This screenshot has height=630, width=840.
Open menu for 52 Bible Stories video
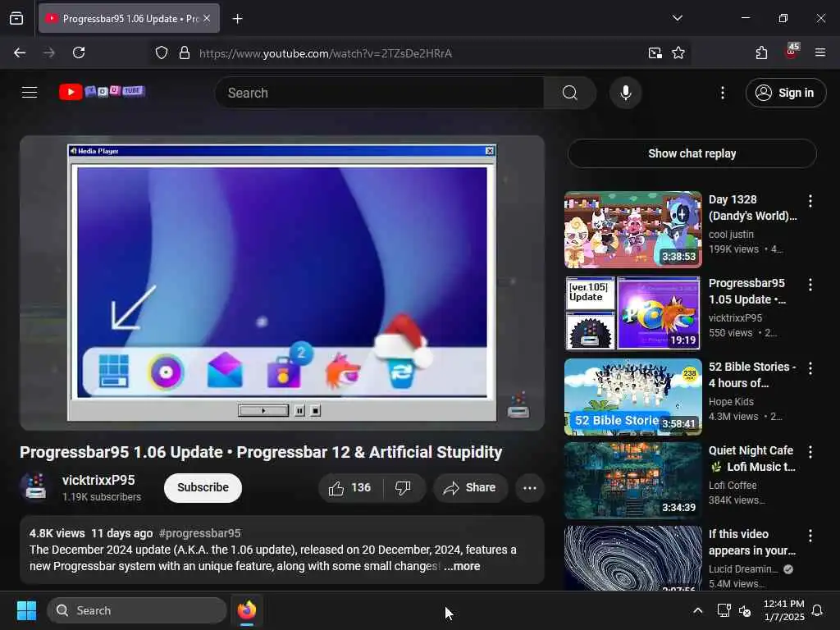(810, 368)
